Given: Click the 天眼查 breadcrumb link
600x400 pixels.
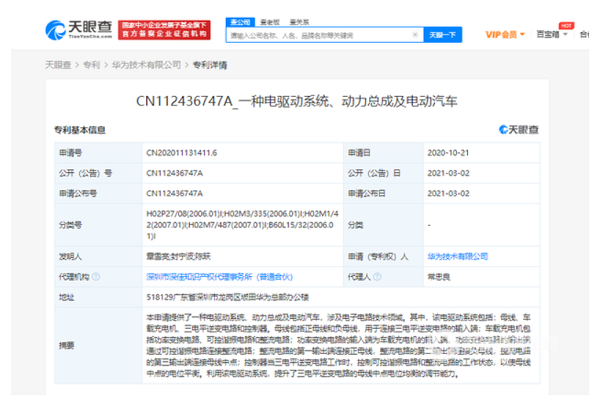Looking at the screenshot, I should click(x=58, y=65).
